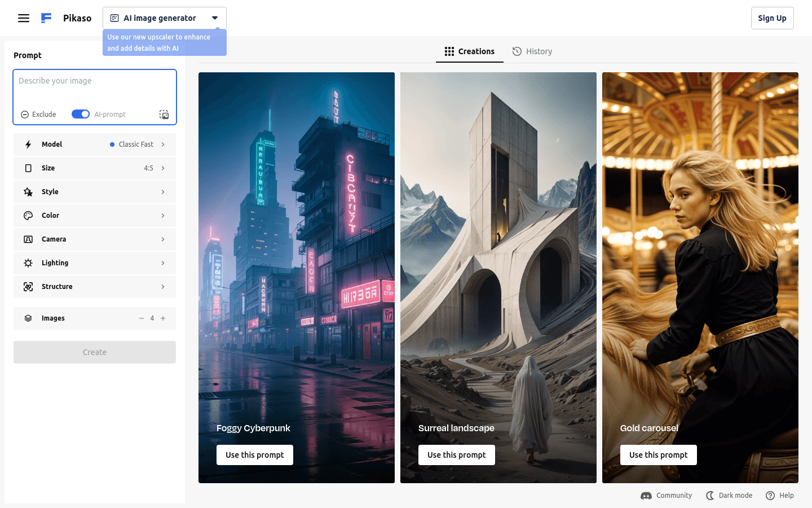This screenshot has width=812, height=508.
Task: Click the Sign Up button
Action: [772, 17]
